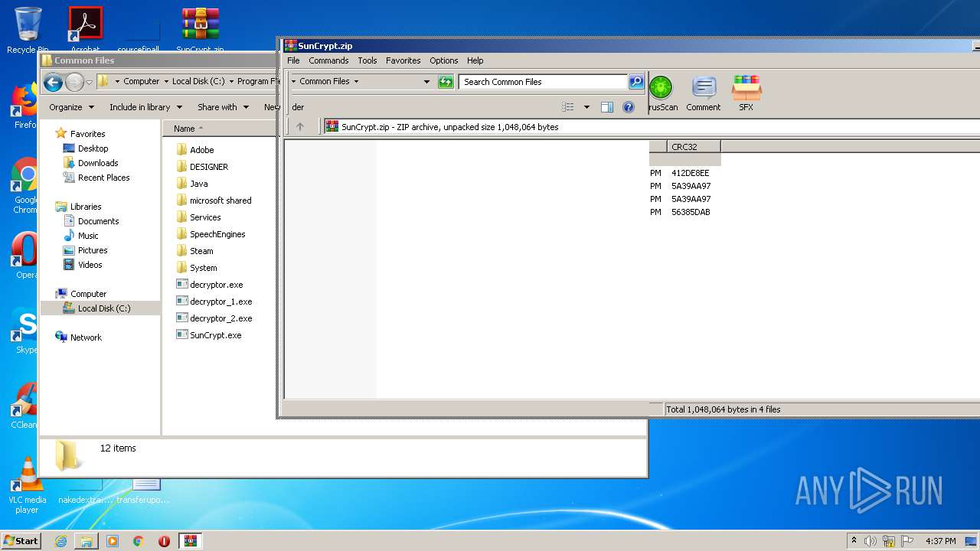
Task: Select Music library
Action: click(88, 236)
